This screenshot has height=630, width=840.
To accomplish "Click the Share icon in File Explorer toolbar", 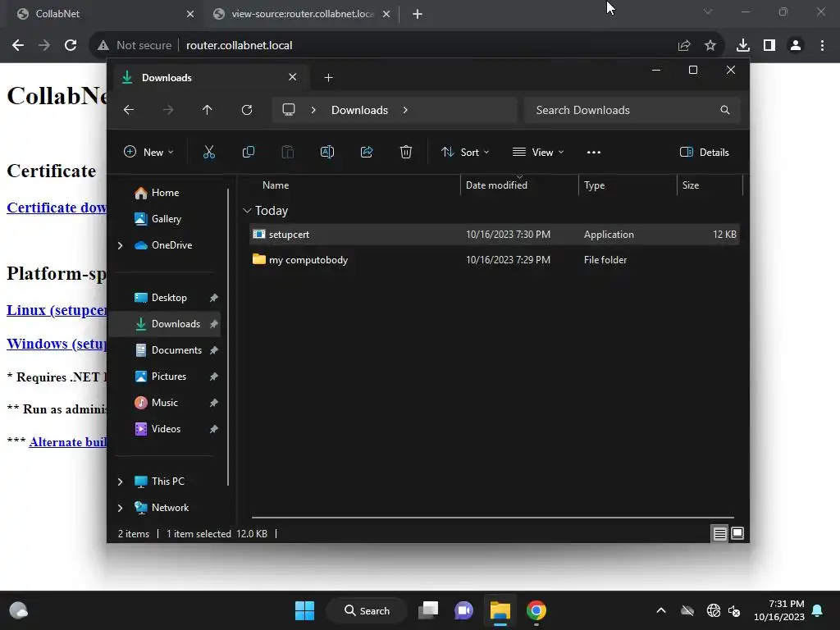I will click(367, 152).
